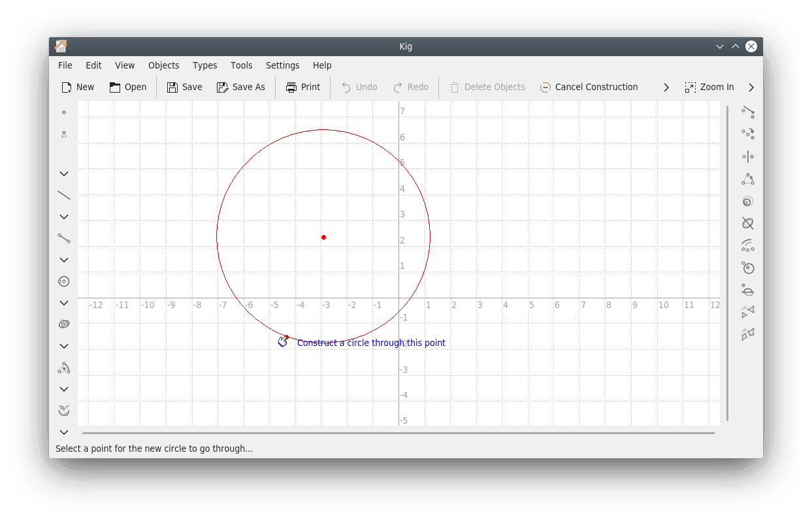The width and height of the screenshot is (812, 519).
Task: Click the horizontal scrollbar below the canvas
Action: pyautogui.click(x=398, y=433)
